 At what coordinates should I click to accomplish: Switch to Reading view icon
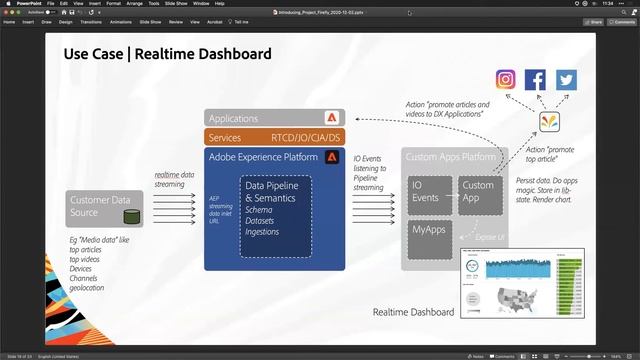tap(546, 356)
